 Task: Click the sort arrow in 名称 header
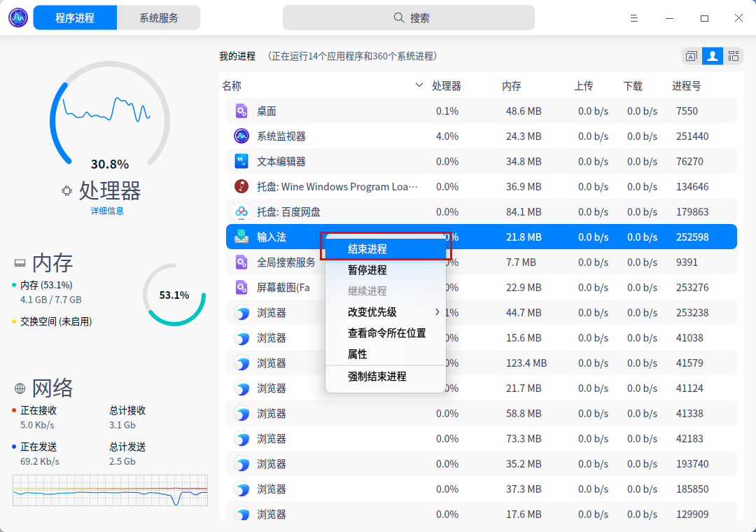click(419, 85)
